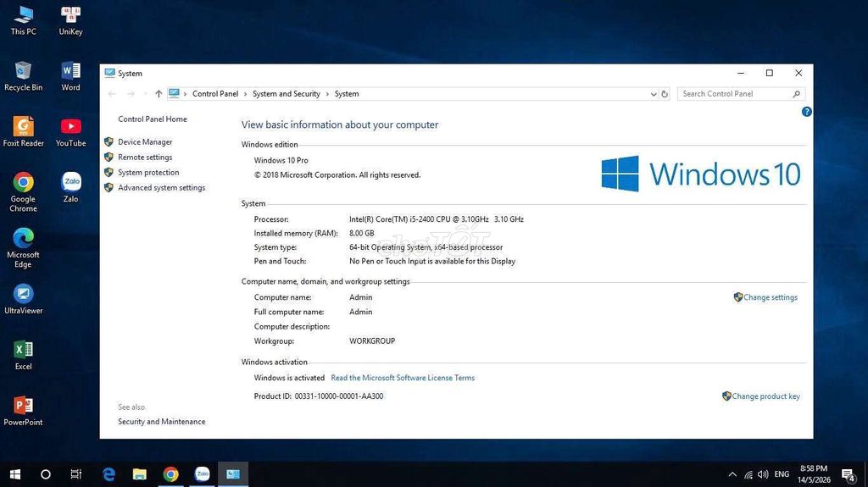The image size is (868, 487).
Task: Expand the chevron after System and Security
Action: 327,94
